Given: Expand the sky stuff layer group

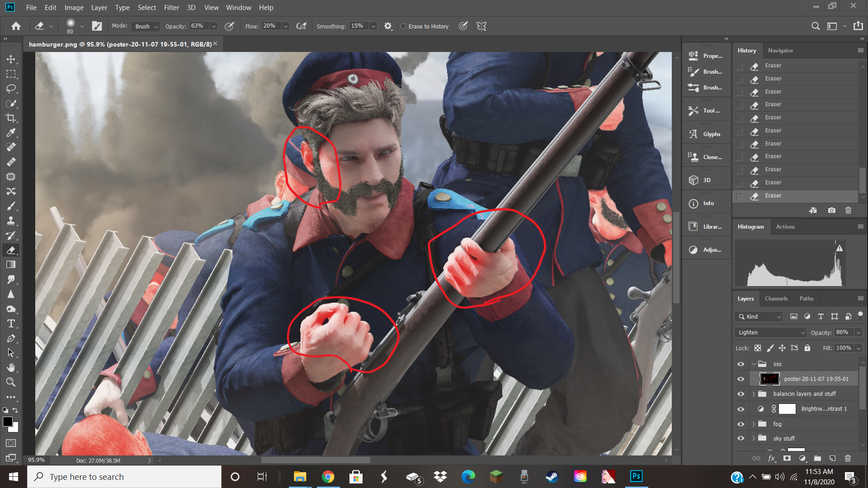Looking at the screenshot, I should pos(754,438).
